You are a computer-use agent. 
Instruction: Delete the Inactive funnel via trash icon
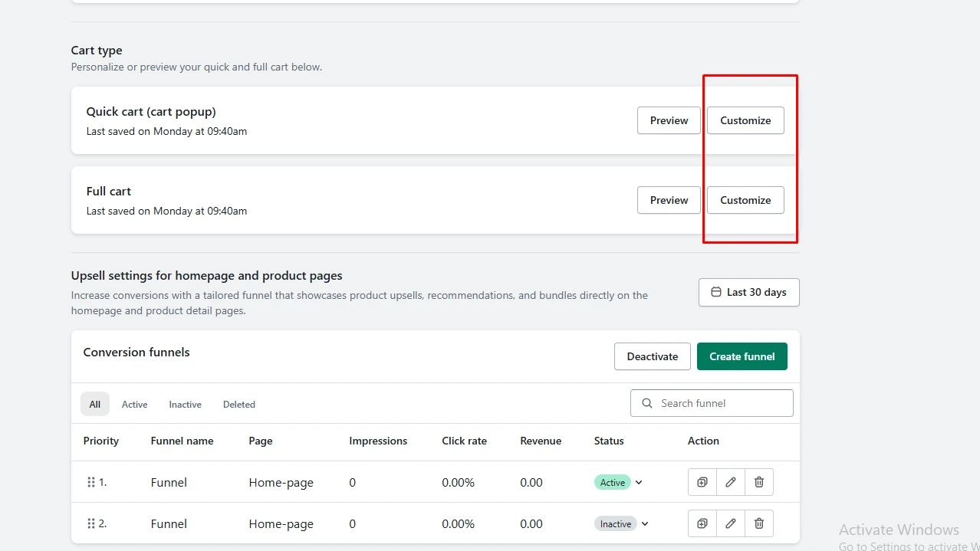(759, 523)
